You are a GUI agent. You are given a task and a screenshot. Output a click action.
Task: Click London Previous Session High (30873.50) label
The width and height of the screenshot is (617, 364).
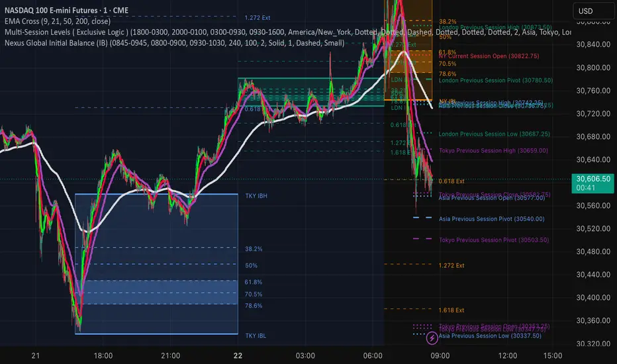tap(495, 28)
